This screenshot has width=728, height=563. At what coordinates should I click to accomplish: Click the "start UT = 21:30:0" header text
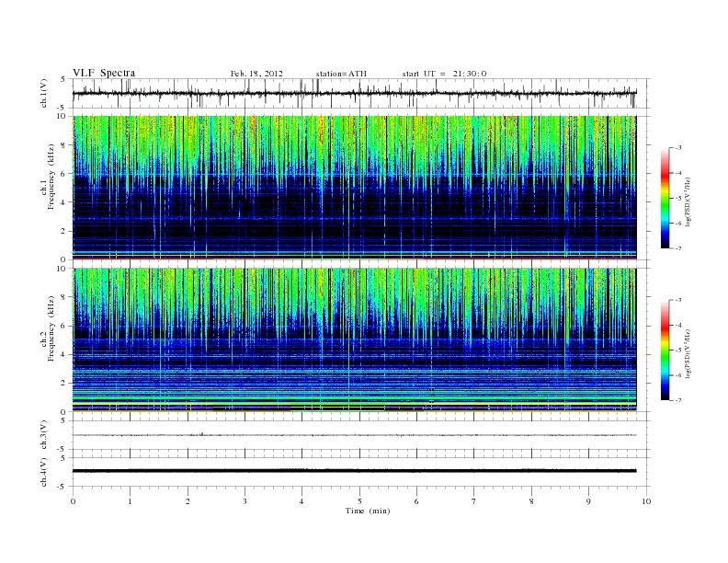pos(444,74)
